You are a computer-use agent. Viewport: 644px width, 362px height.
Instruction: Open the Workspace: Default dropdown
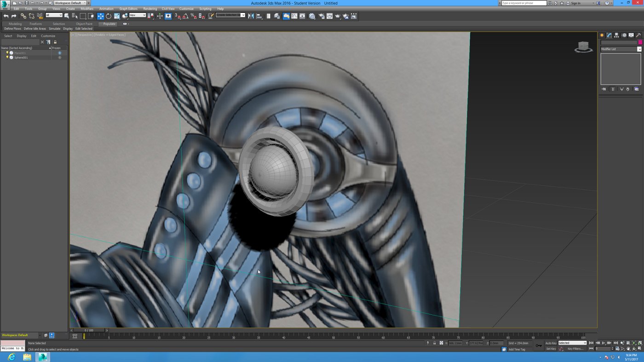pos(70,3)
